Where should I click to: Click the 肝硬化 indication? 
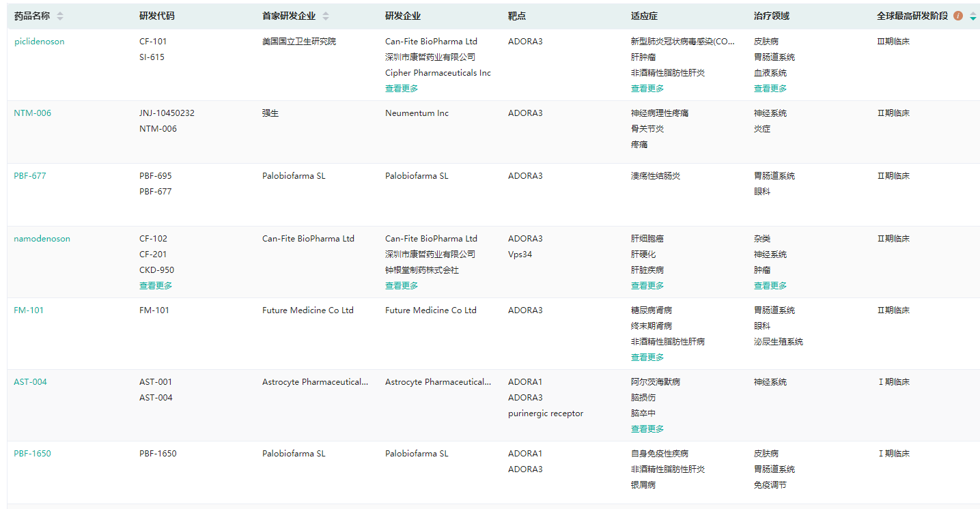[x=643, y=254]
